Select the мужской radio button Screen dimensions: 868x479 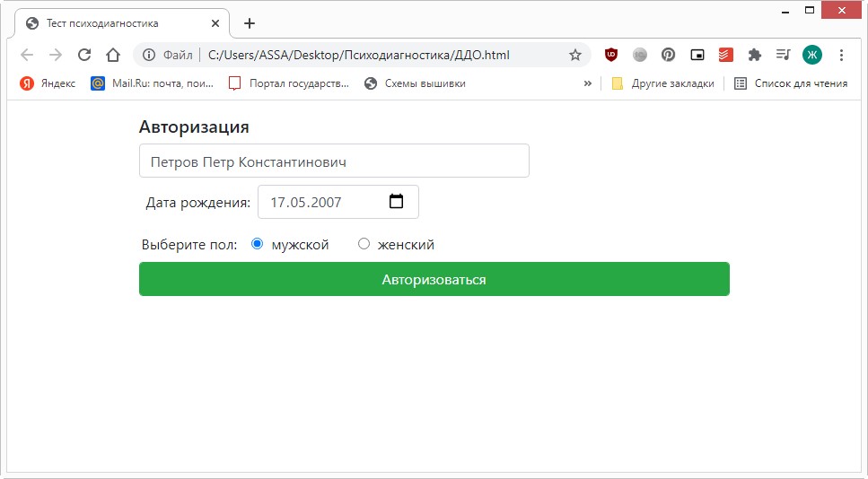[258, 244]
